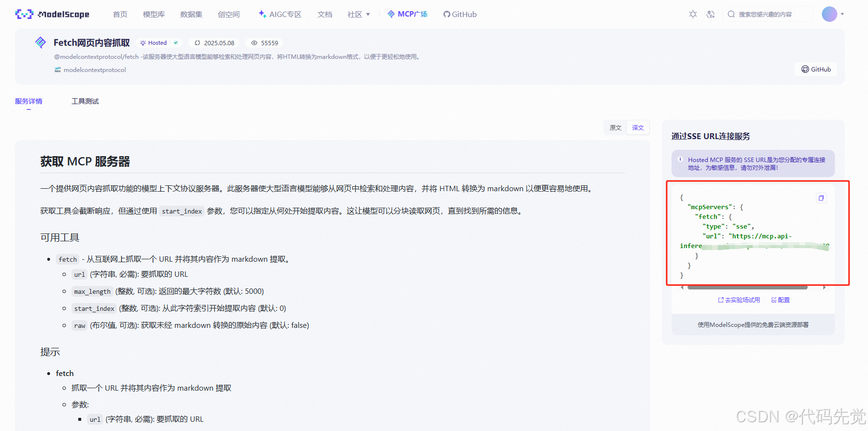Focus the 搜索您感兴趣的内容 search field
Image resolution: width=868 pixels, height=431 pixels.
(768, 14)
